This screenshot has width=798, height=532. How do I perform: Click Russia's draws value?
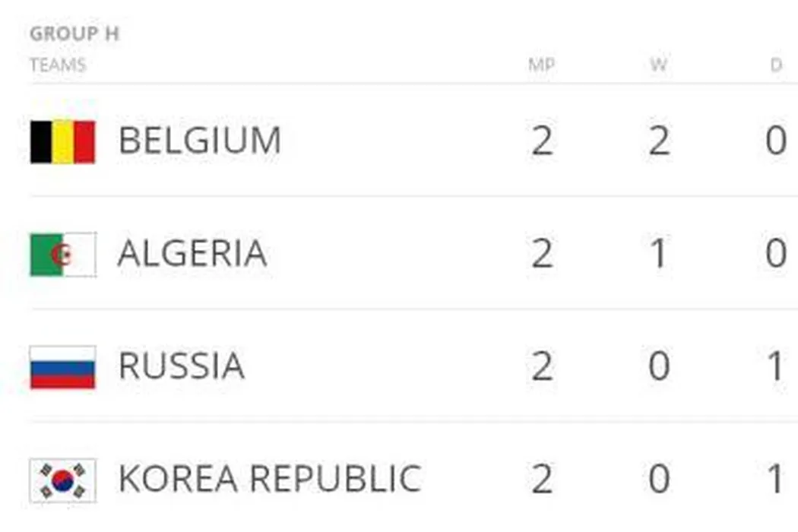pos(776,367)
